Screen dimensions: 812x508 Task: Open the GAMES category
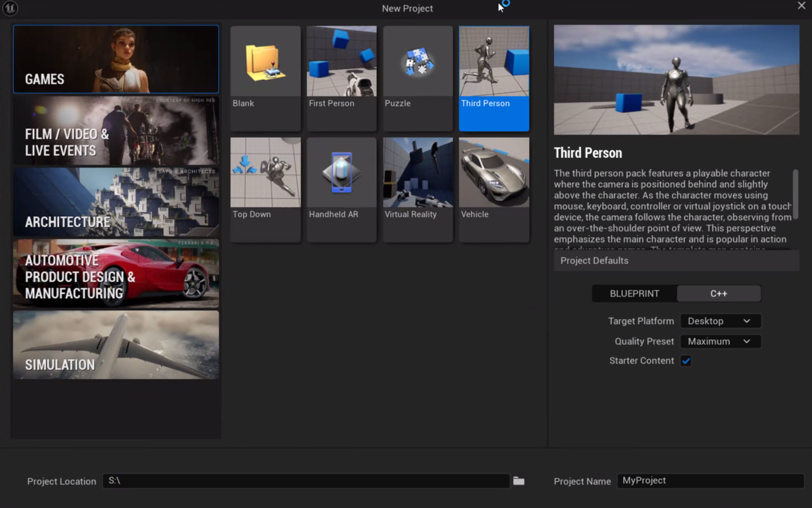[x=115, y=58]
